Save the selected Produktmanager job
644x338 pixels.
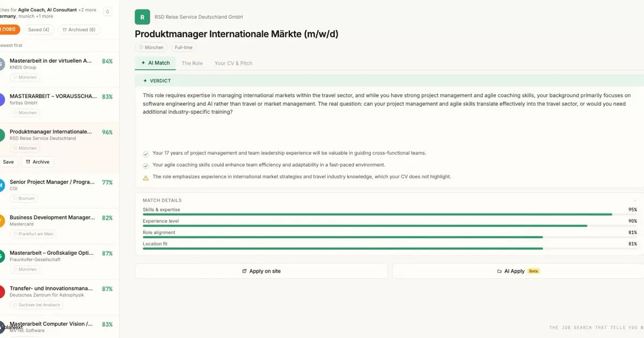click(x=9, y=162)
